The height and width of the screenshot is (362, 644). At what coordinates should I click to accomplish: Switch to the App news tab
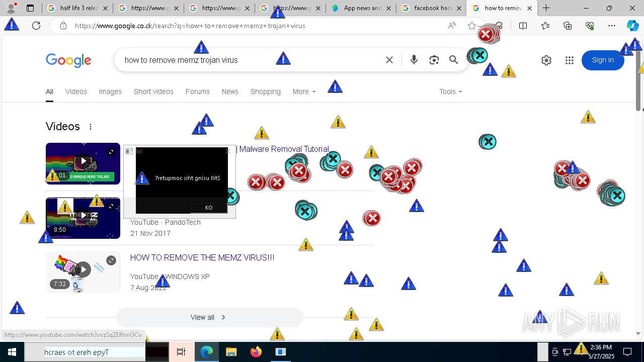pyautogui.click(x=361, y=8)
